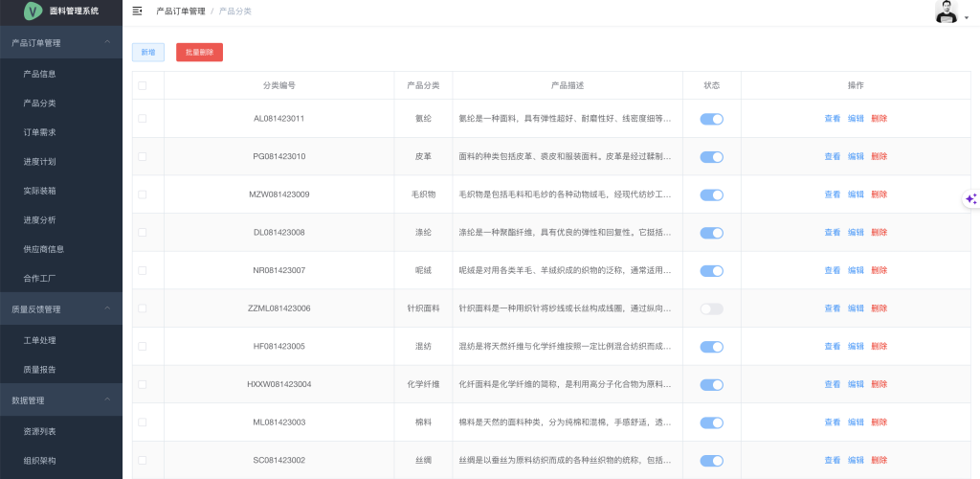Click the user avatar in top right

(946, 11)
